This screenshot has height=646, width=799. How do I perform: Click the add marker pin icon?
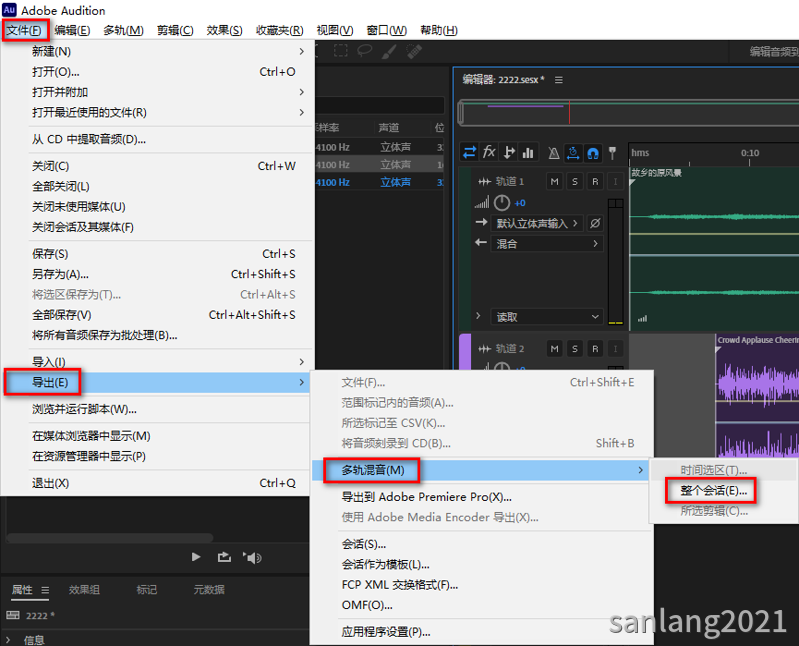pyautogui.click(x=612, y=153)
